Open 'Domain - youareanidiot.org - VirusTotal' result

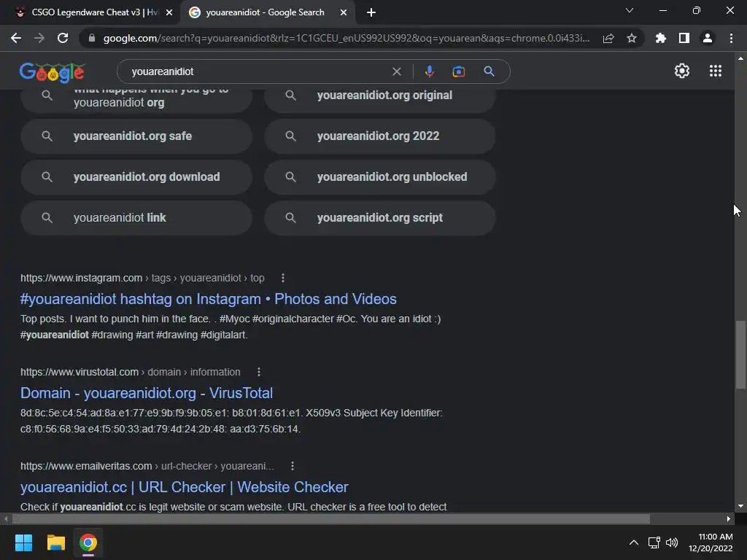(x=146, y=393)
